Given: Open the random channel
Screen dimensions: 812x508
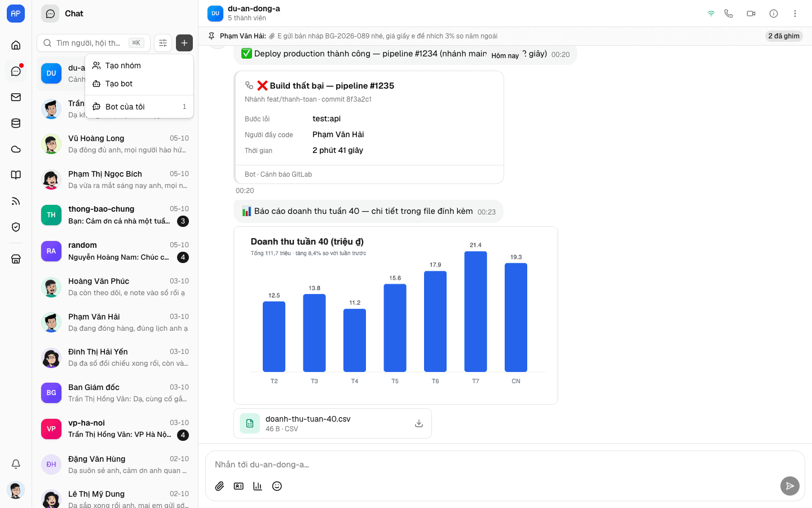Looking at the screenshot, I should point(115,251).
